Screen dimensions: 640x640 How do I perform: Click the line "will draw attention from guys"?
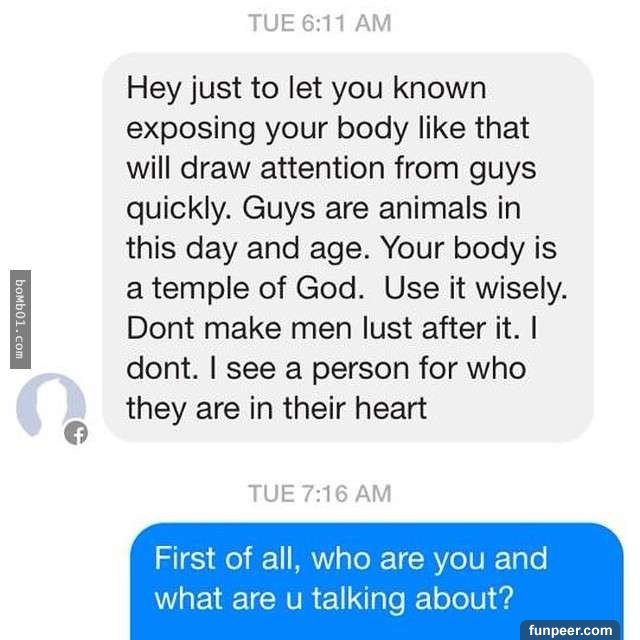coord(331,169)
